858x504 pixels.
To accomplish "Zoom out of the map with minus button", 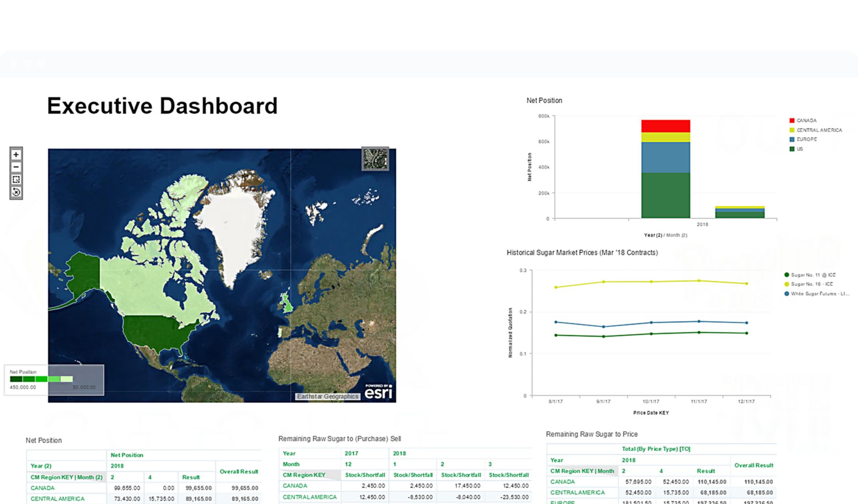I will pyautogui.click(x=16, y=167).
